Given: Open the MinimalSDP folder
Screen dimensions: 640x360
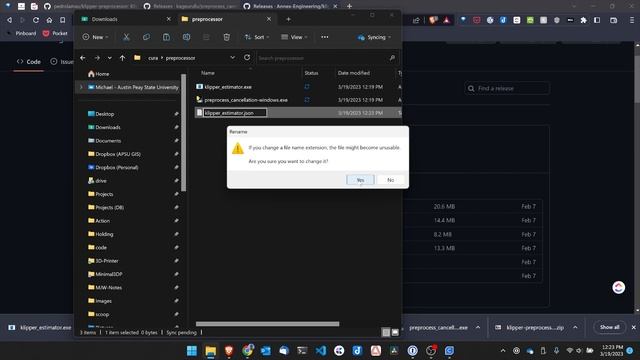Looking at the screenshot, I should tap(105, 274).
